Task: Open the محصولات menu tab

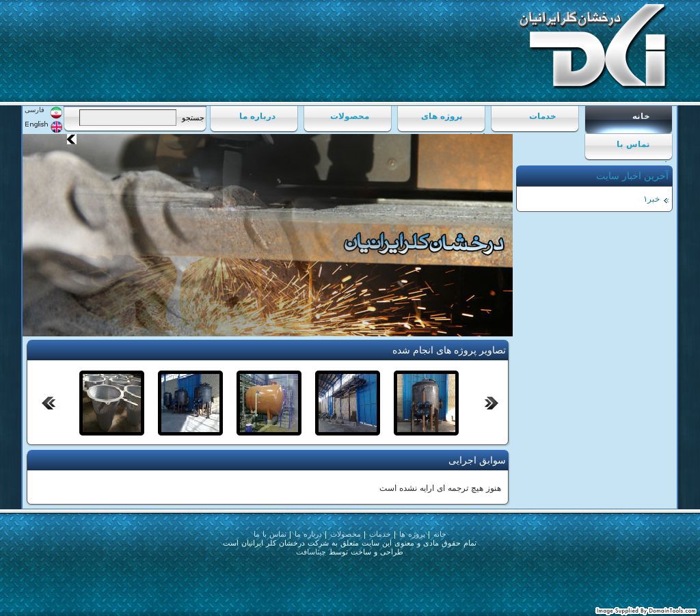Action: click(347, 118)
